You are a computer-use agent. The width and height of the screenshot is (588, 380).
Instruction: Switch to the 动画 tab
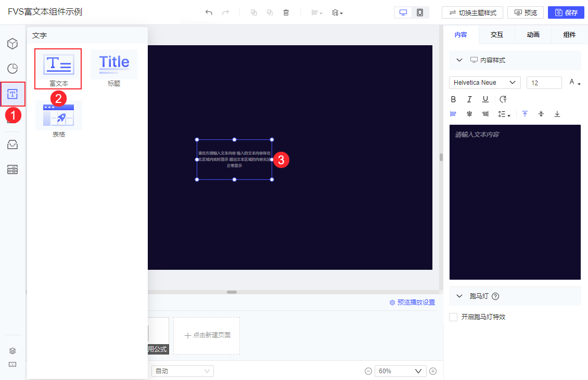click(x=533, y=34)
